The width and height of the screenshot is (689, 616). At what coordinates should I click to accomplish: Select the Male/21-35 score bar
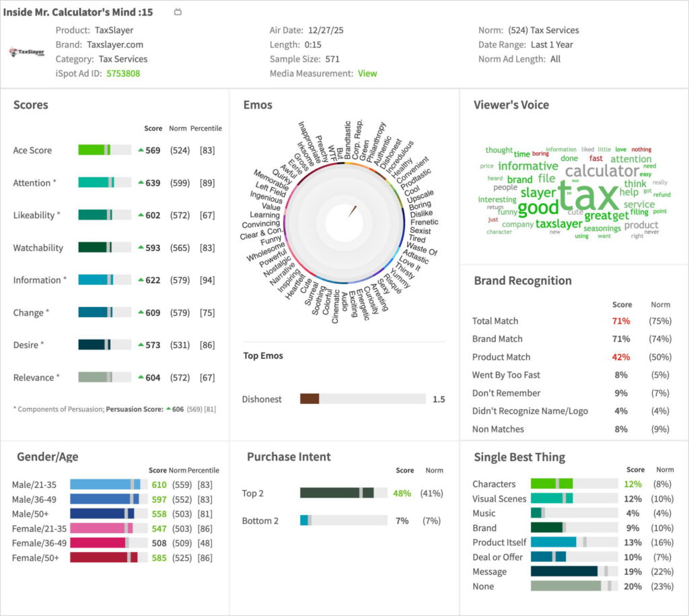(x=105, y=485)
